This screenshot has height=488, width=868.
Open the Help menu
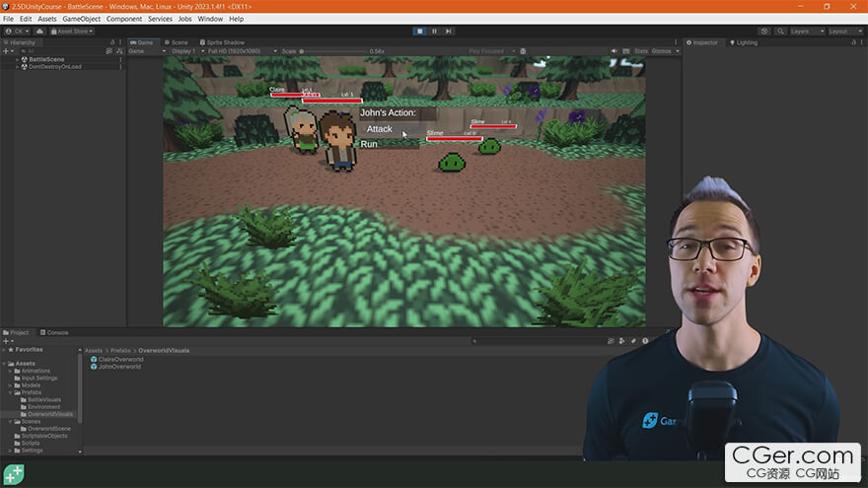(x=237, y=19)
